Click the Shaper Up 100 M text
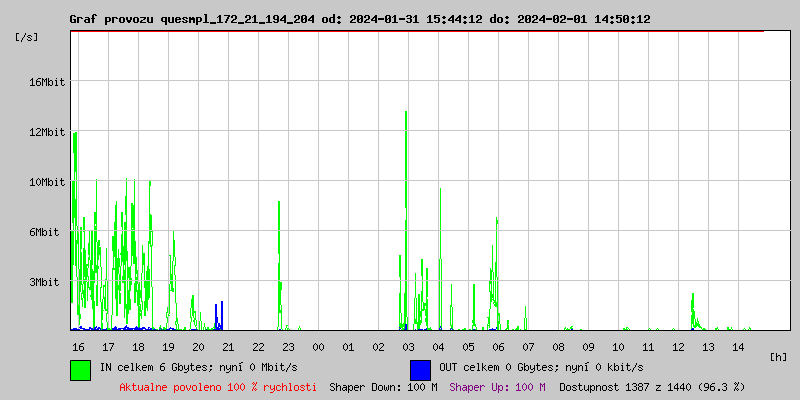 click(x=497, y=387)
